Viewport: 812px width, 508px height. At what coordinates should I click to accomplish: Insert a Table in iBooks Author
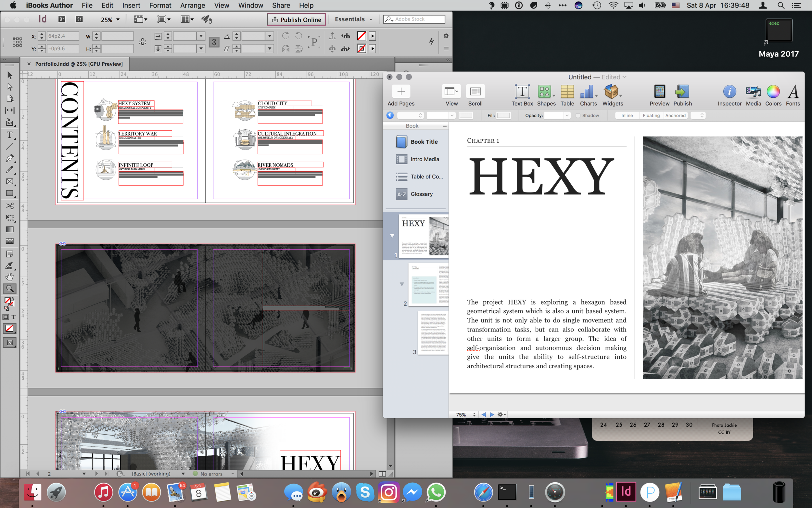(x=567, y=96)
